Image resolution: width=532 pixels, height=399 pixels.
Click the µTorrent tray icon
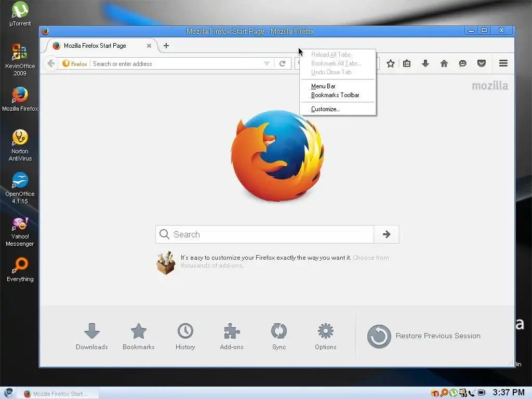click(x=453, y=393)
